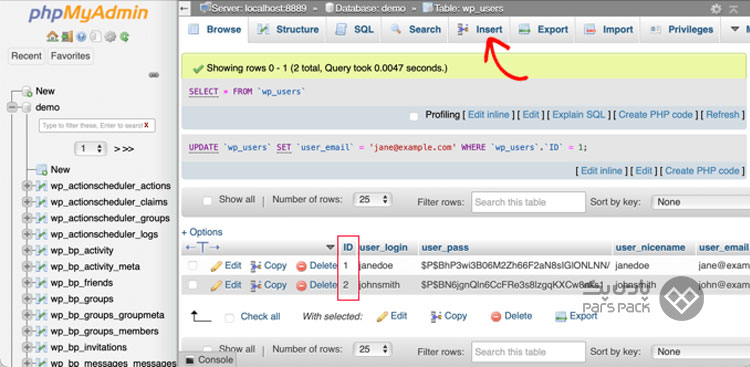Open the wp_bp_invitations table
Screen dimensions: 750x367
pos(88,347)
